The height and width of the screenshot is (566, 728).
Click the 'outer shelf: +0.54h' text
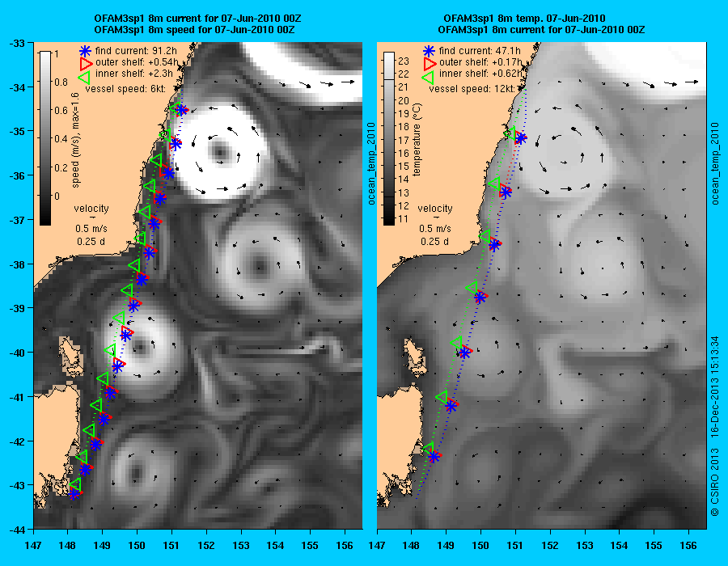137,62
